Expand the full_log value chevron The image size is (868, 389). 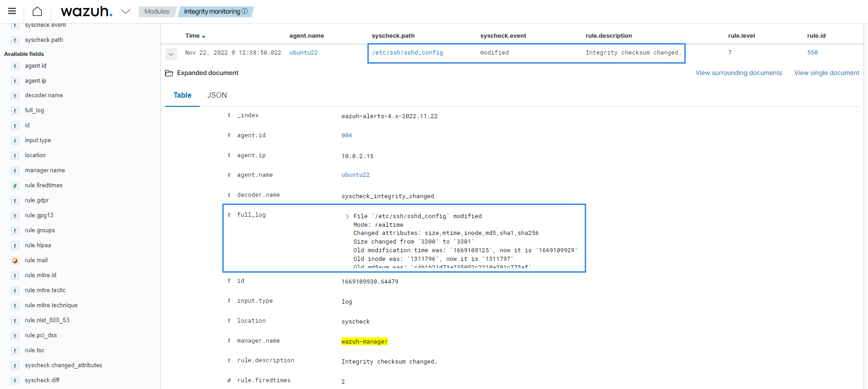click(x=347, y=217)
